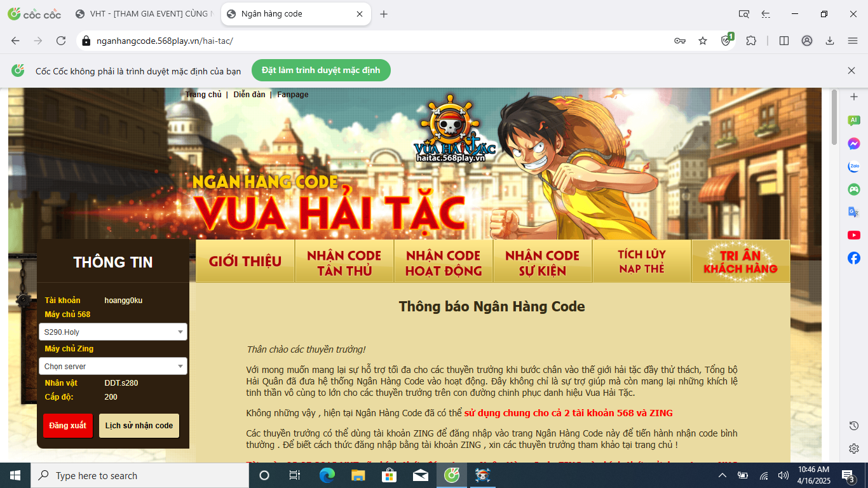The width and height of the screenshot is (868, 488).
Task: Go back to the previous page
Action: [15, 41]
